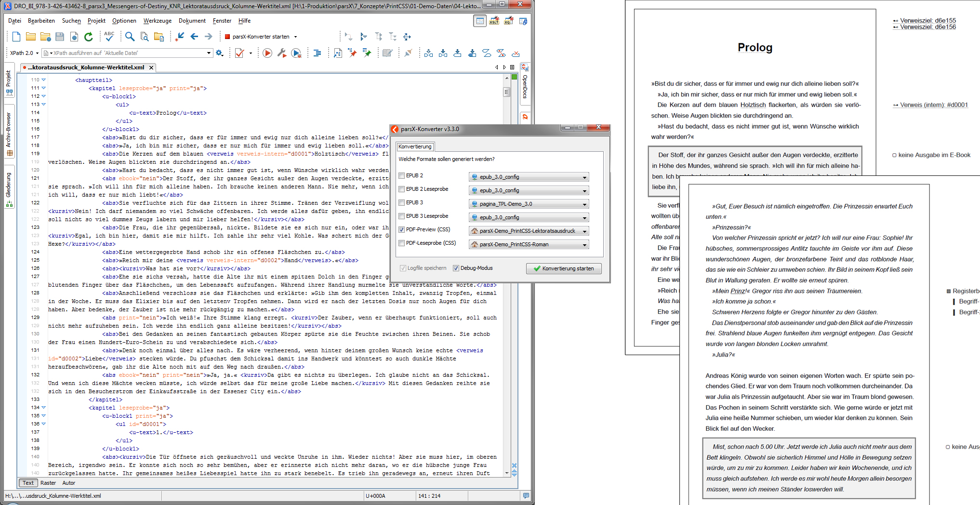980x505 pixels.
Task: Open the Dokument menu
Action: click(x=192, y=21)
